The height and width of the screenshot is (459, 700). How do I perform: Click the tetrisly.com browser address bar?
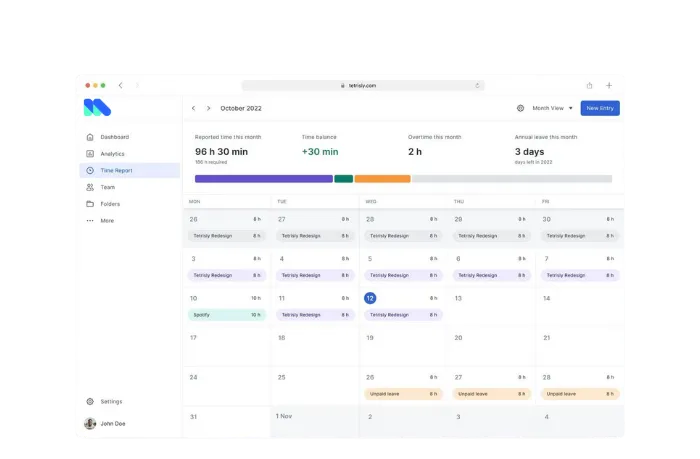coord(362,85)
